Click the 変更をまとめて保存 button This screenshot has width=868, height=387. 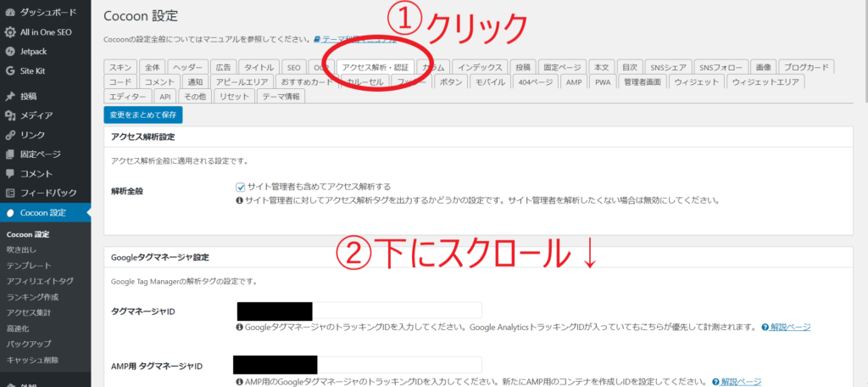pyautogui.click(x=142, y=115)
